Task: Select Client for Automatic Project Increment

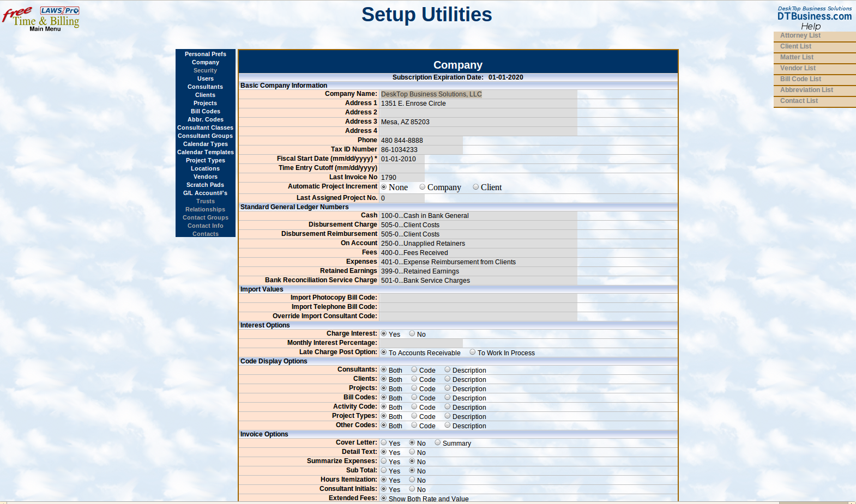Action: click(x=476, y=187)
